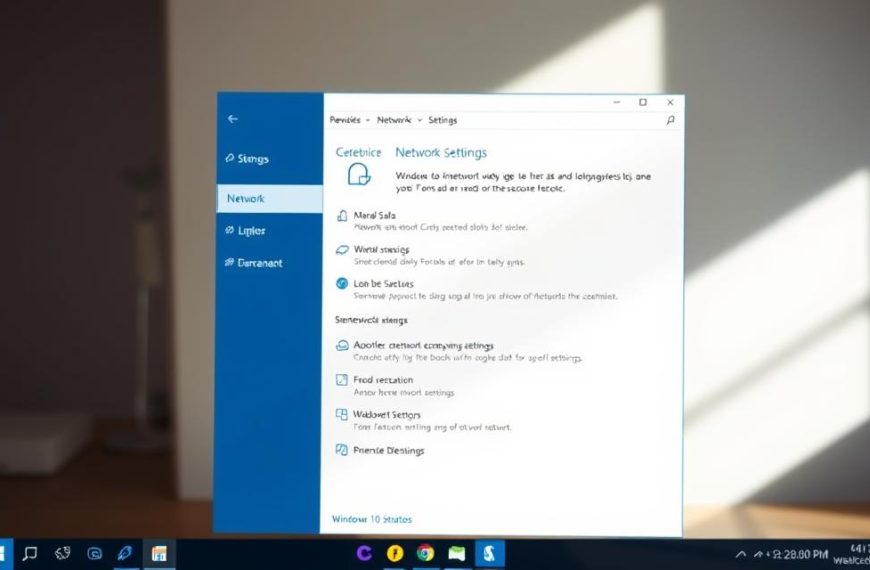The height and width of the screenshot is (570, 870).
Task: Click the Lipler sidebar icon
Action: tap(230, 230)
